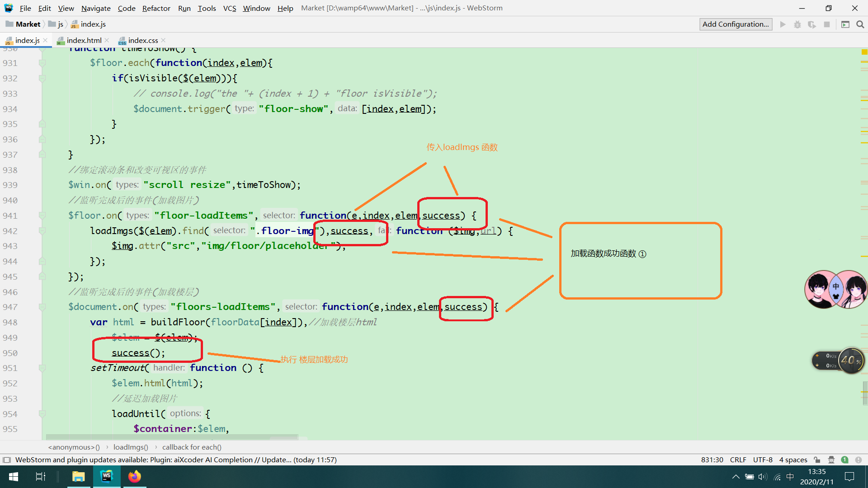
Task: Open WebStorm from the Windows taskbar
Action: [x=107, y=476]
